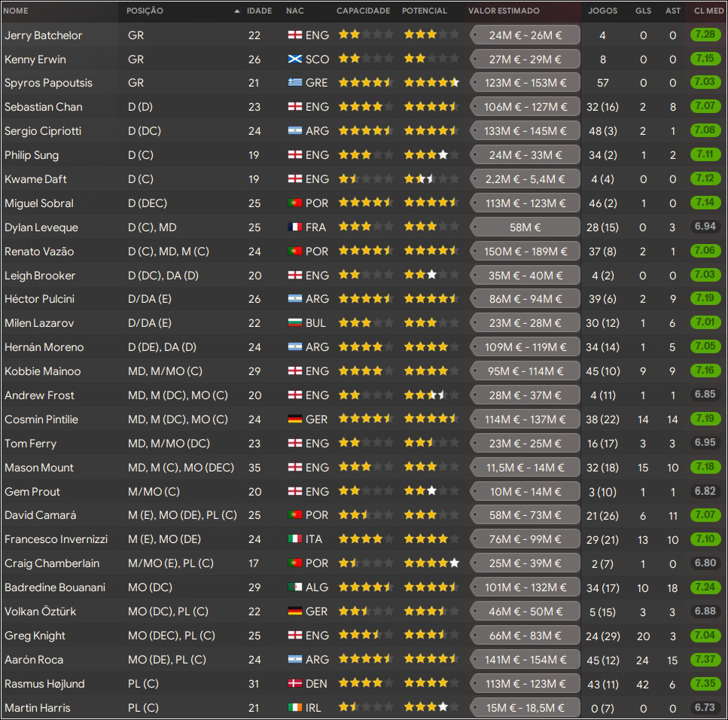Click 7.28 rating badge of Jerry Batchelor

point(705,35)
